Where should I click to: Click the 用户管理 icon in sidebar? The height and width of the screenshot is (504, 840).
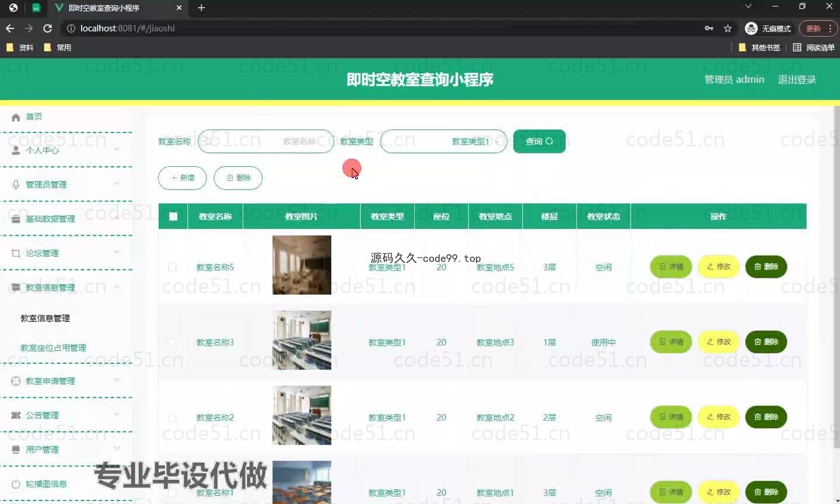coord(16,450)
